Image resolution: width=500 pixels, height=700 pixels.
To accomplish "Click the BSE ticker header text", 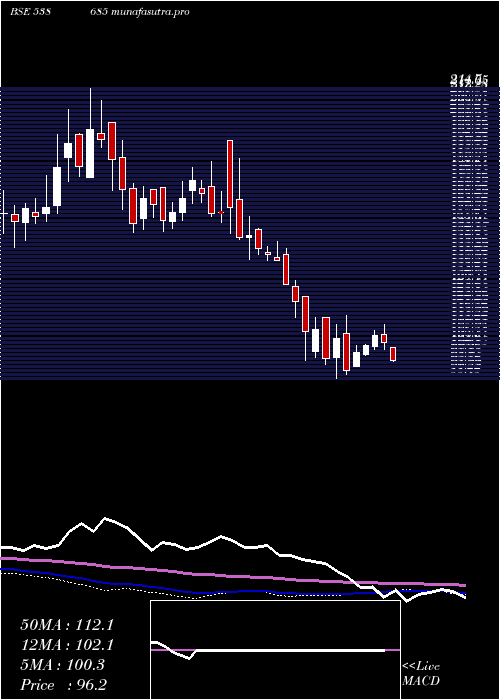I will pos(100,12).
